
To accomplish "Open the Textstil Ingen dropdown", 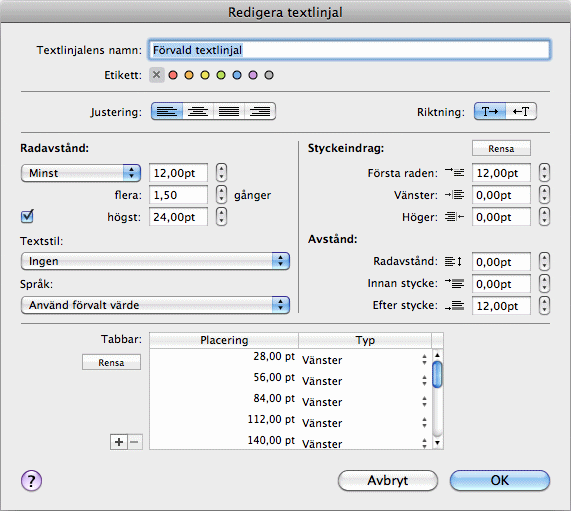I will [155, 261].
